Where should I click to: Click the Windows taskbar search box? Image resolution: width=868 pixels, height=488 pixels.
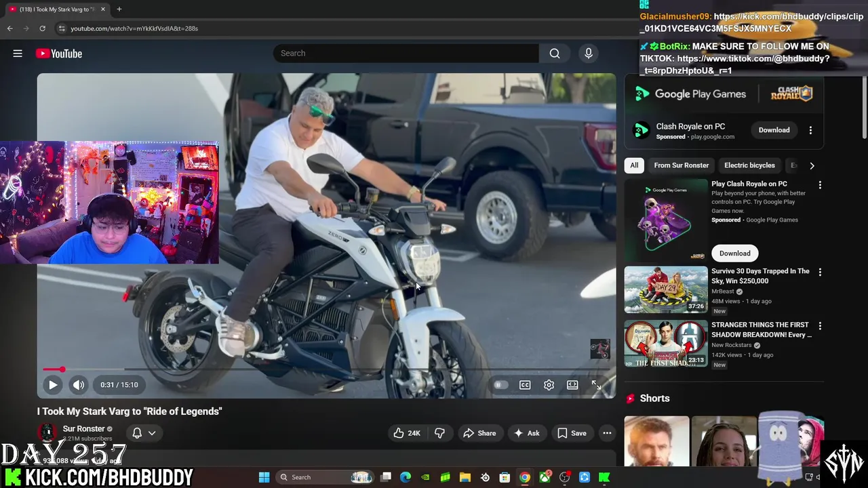click(324, 477)
